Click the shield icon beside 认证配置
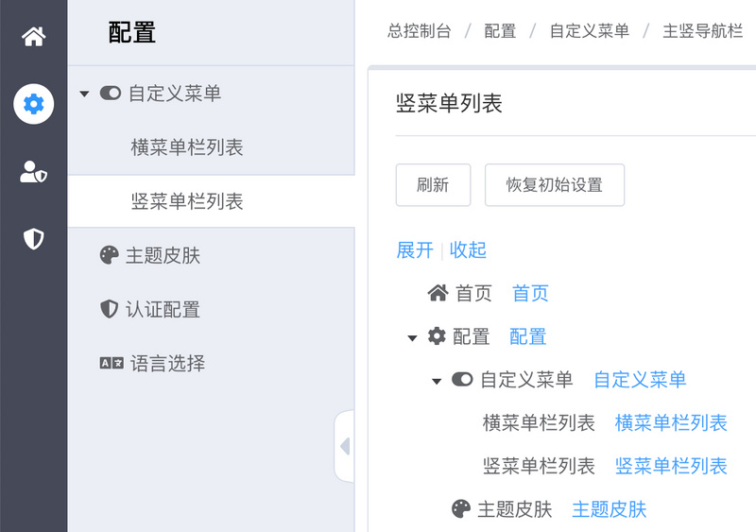This screenshot has height=532, width=756. coord(110,309)
